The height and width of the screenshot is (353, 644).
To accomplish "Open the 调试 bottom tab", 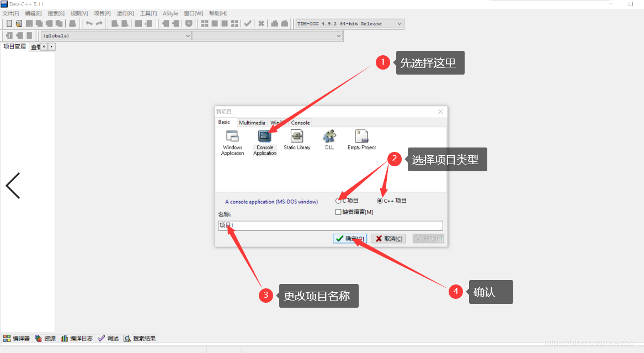I will [108, 338].
